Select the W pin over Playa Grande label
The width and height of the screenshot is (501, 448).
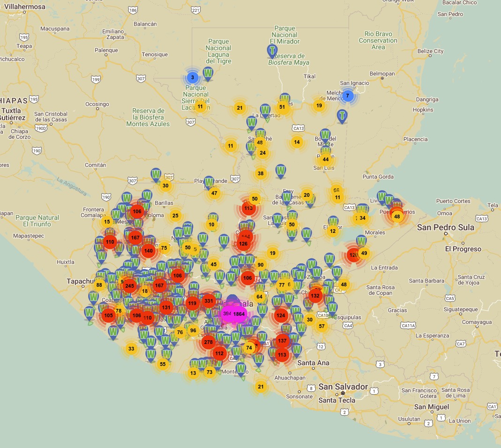[x=209, y=183]
